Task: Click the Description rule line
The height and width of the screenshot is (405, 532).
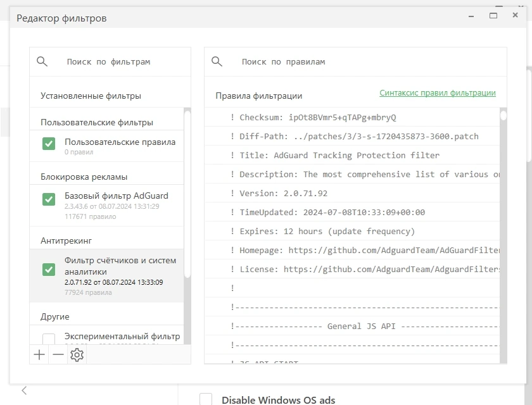Action: pyautogui.click(x=352, y=174)
